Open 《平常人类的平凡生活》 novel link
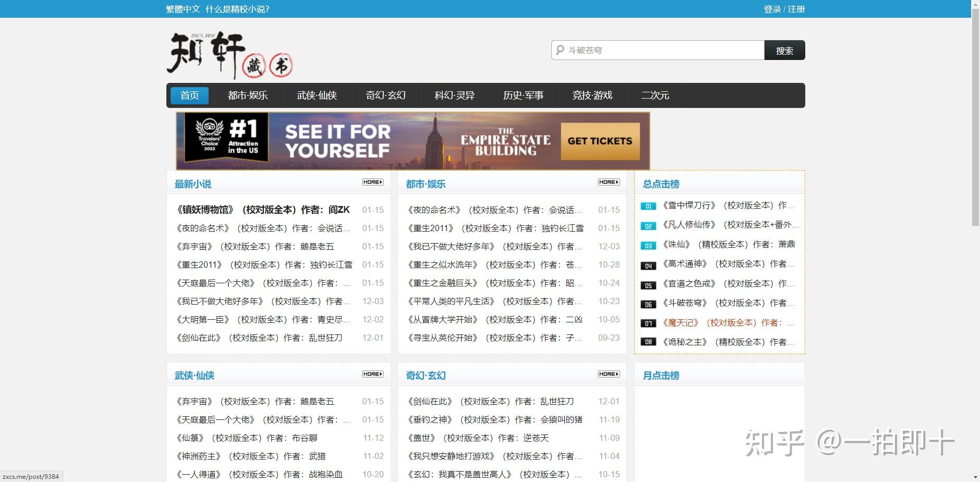 click(494, 301)
